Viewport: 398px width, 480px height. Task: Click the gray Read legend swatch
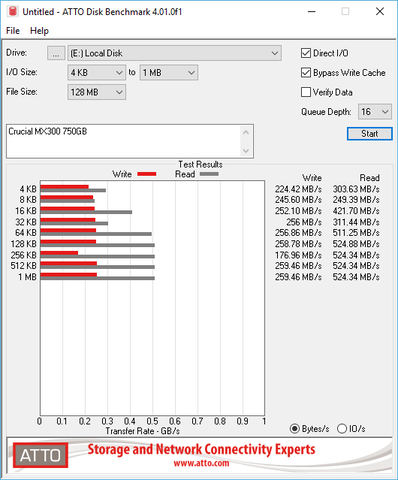click(209, 174)
